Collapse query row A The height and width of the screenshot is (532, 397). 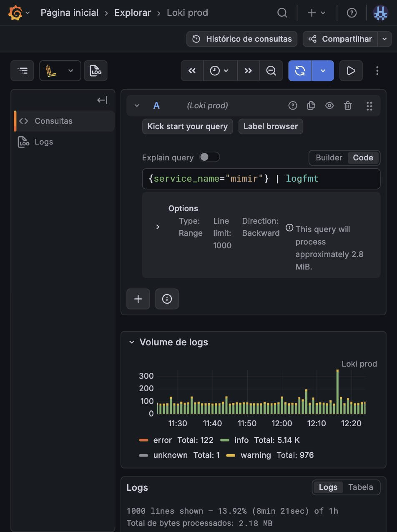(137, 106)
